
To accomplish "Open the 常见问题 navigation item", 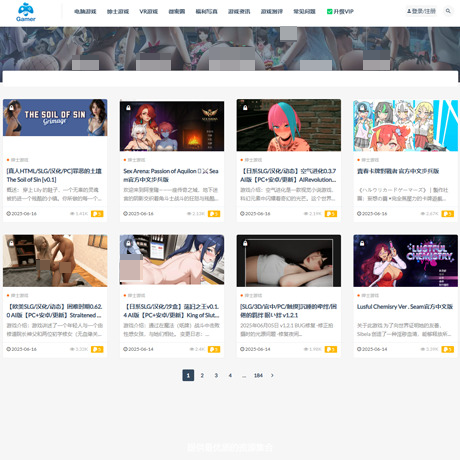I will click(304, 12).
